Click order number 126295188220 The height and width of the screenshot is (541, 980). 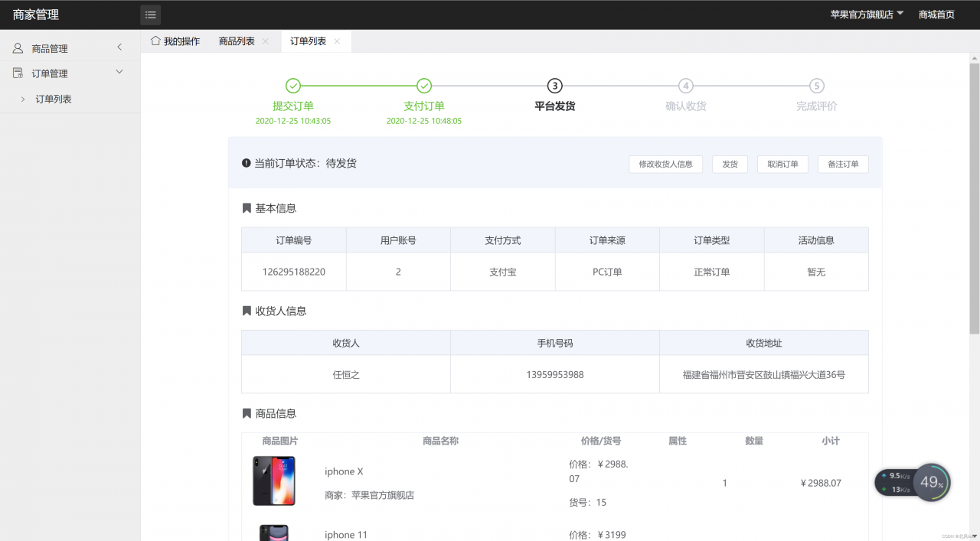294,272
